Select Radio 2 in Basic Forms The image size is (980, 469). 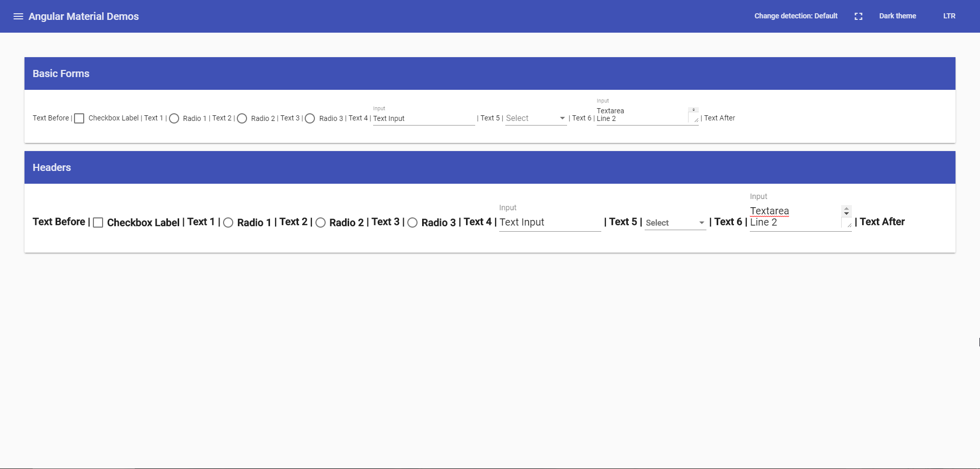(242, 118)
